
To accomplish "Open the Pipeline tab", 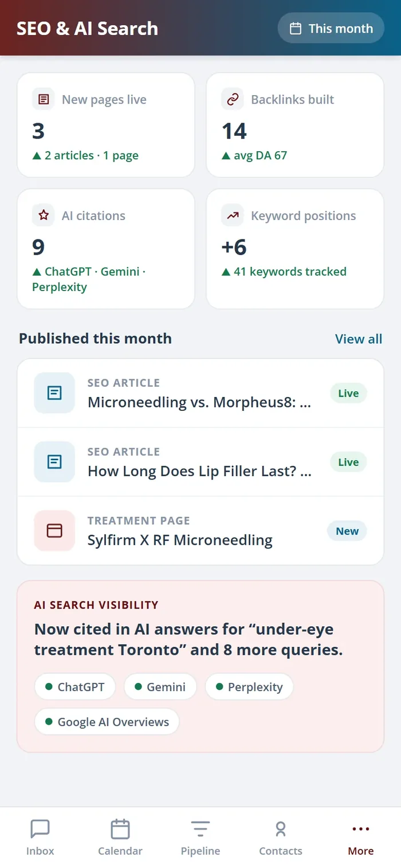I will [200, 837].
